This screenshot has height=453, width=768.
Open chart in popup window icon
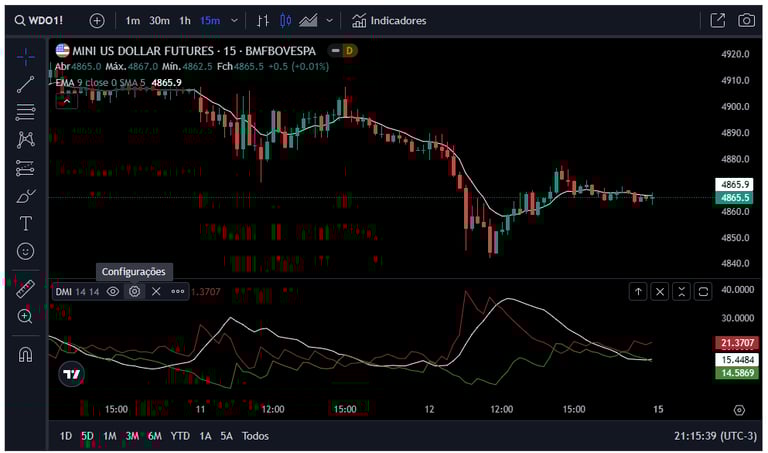pos(718,20)
